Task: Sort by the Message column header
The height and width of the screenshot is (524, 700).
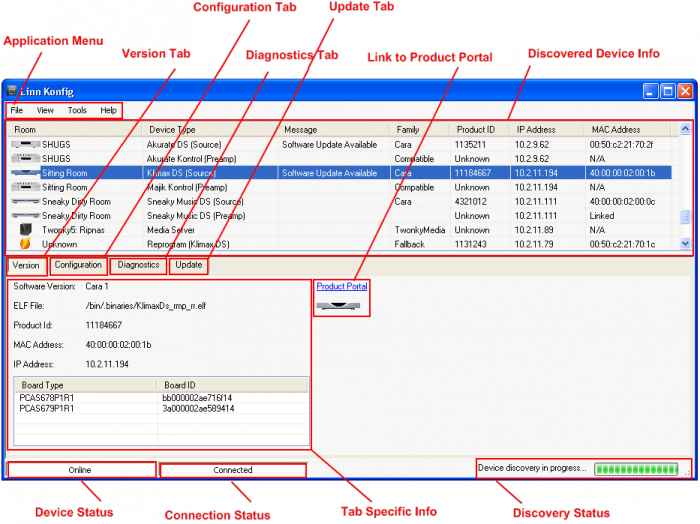Action: tap(333, 130)
